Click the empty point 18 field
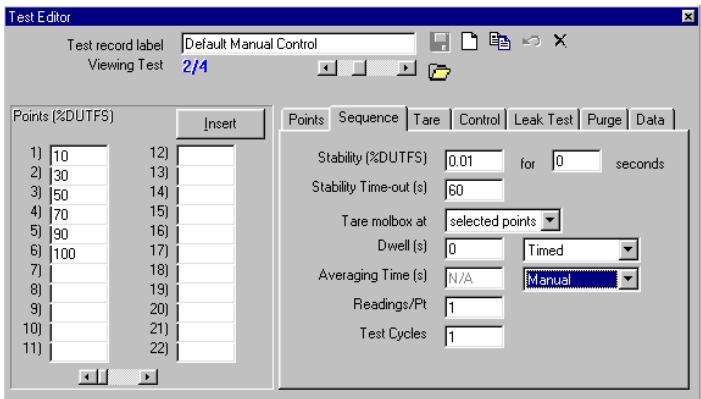 tap(206, 273)
